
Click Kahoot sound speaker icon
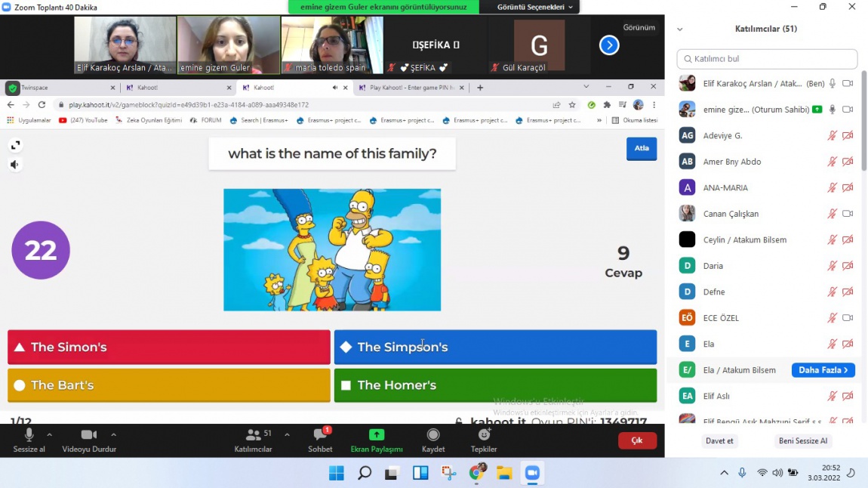[15, 165]
